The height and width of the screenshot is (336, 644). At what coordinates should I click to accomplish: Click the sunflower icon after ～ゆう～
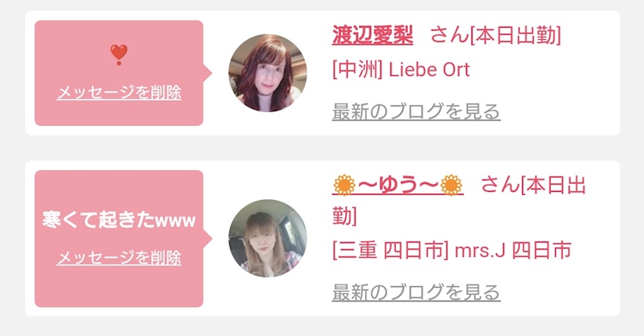point(451,185)
